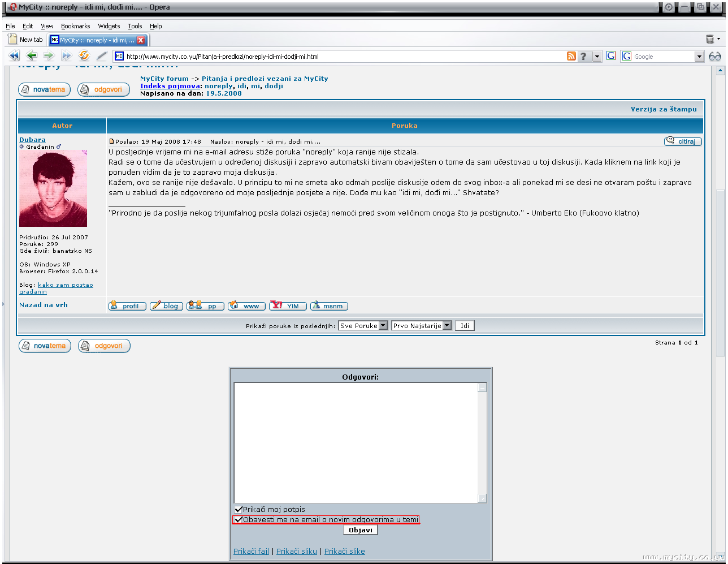728x564 pixels.
Task: Click bottom odgovori reply button
Action: (104, 346)
